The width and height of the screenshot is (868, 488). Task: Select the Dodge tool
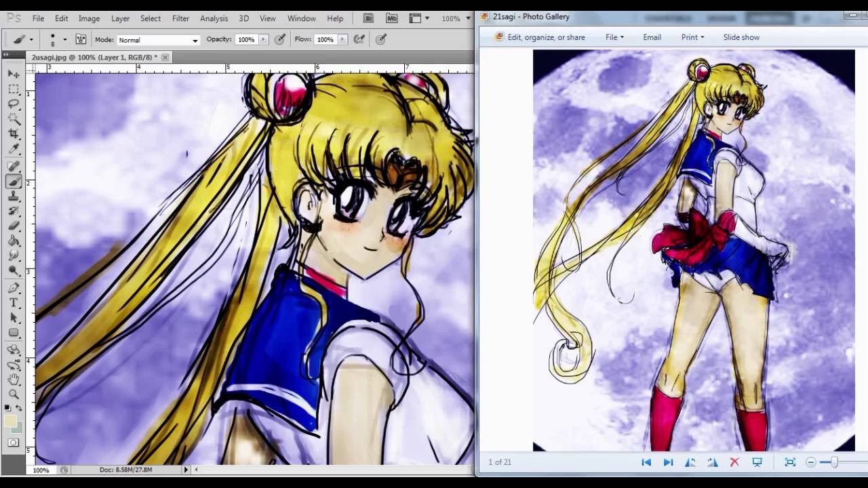(x=14, y=270)
